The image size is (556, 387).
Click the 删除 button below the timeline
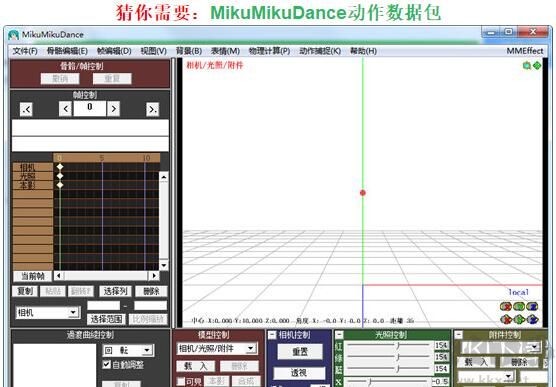pyautogui.click(x=151, y=292)
